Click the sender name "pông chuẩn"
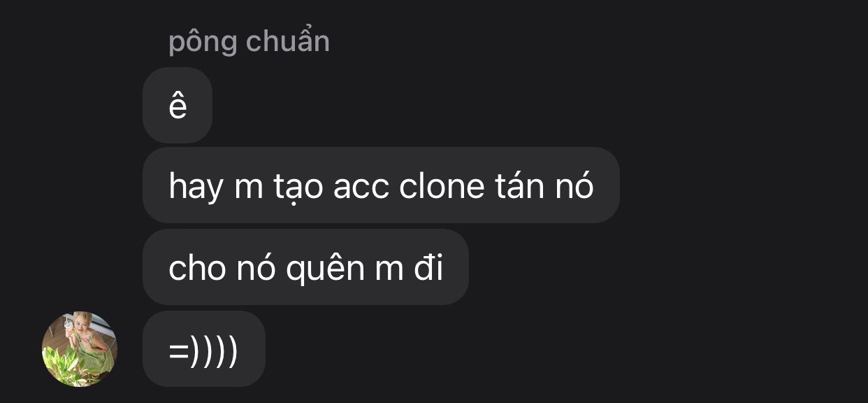 click(249, 42)
